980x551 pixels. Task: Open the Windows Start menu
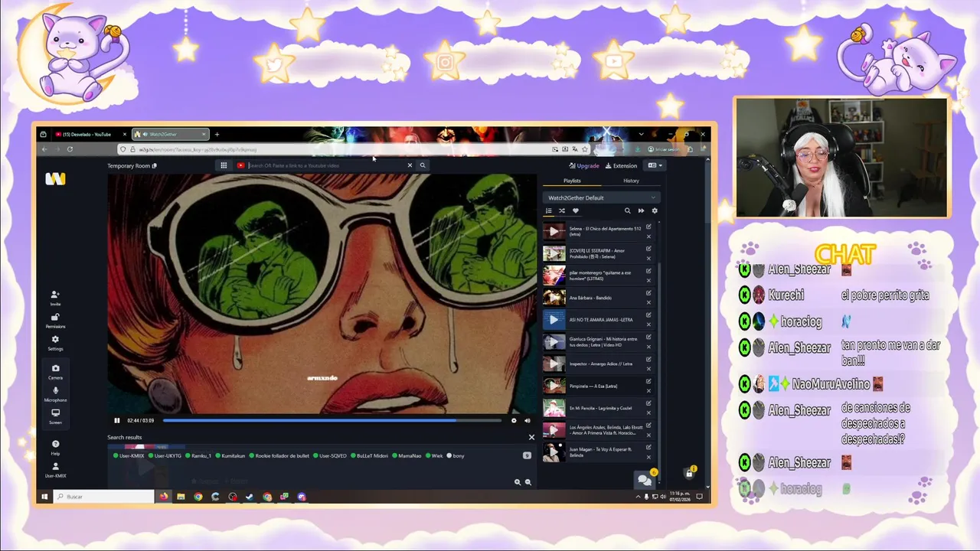pos(44,497)
